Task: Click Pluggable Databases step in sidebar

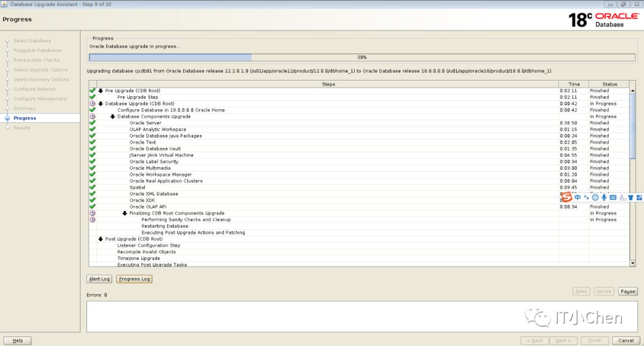Action: 38,50
